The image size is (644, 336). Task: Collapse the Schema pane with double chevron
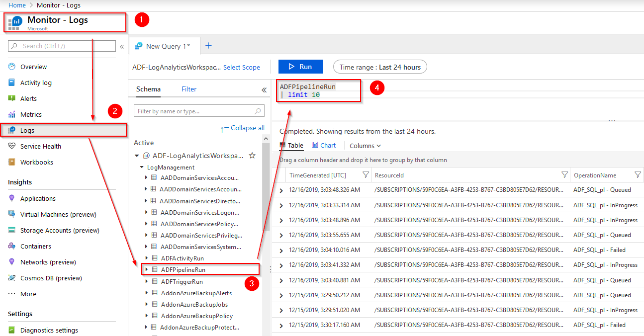(x=264, y=90)
